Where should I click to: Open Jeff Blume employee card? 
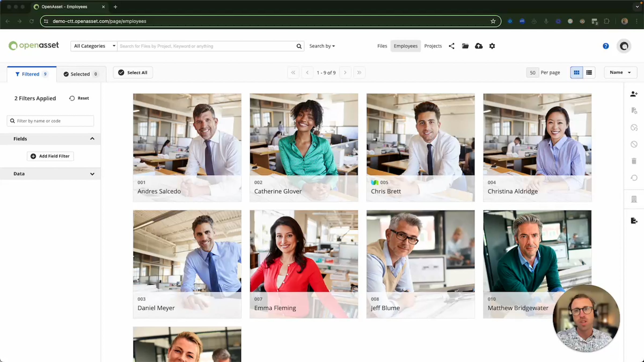pos(421,264)
